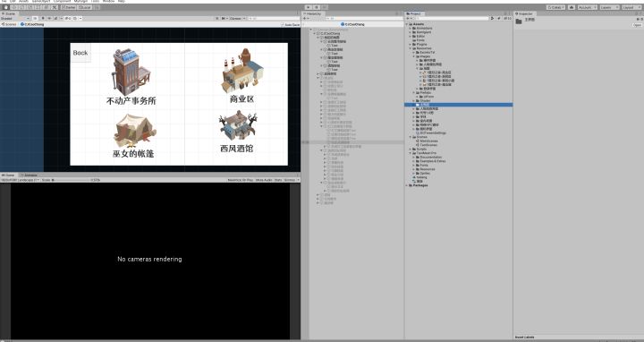Select the 商业区 label in Scene
The height and width of the screenshot is (342, 644).
241,99
